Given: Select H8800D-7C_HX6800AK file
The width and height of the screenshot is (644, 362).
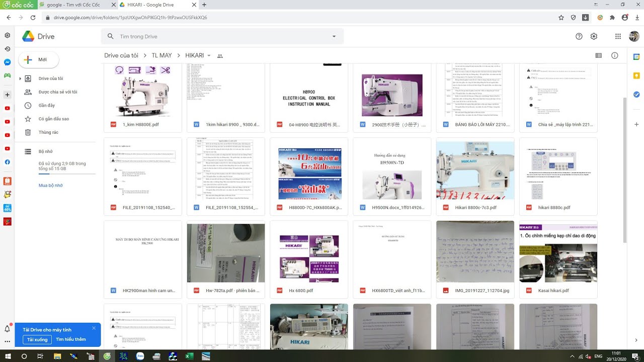Looking at the screenshot, I should click(x=309, y=176).
